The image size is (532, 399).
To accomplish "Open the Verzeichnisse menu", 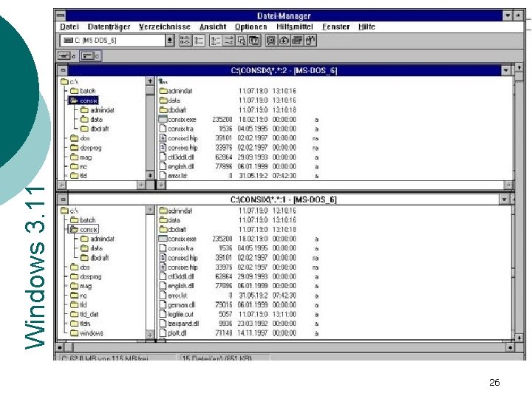I will (165, 27).
